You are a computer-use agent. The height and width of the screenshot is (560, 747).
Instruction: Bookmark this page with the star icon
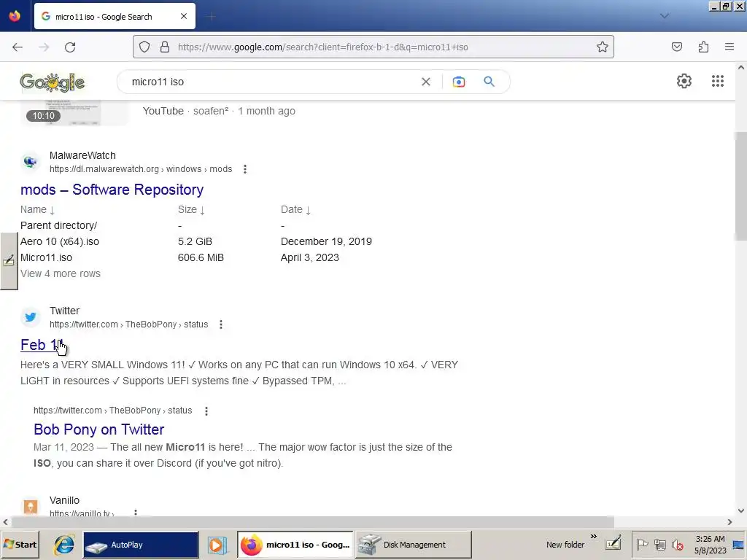(x=602, y=47)
